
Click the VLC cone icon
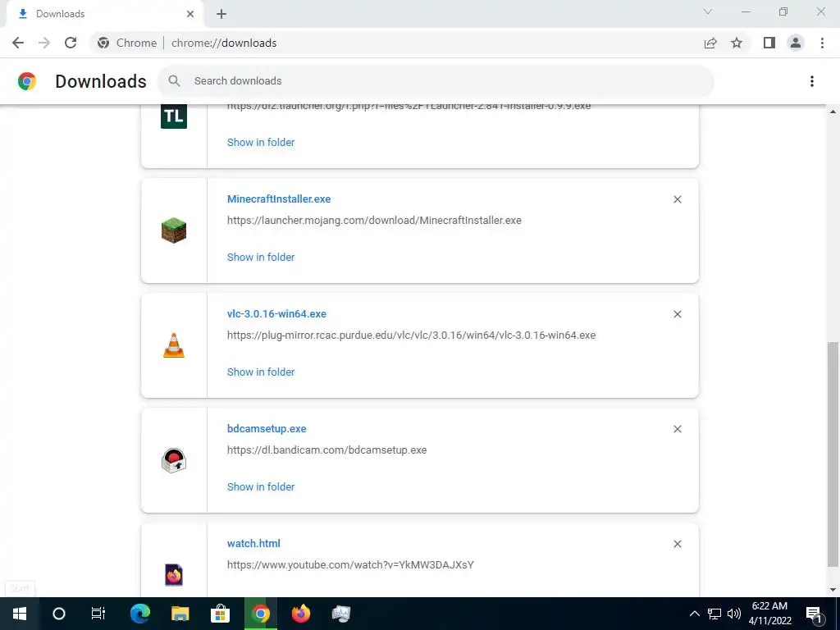point(174,345)
